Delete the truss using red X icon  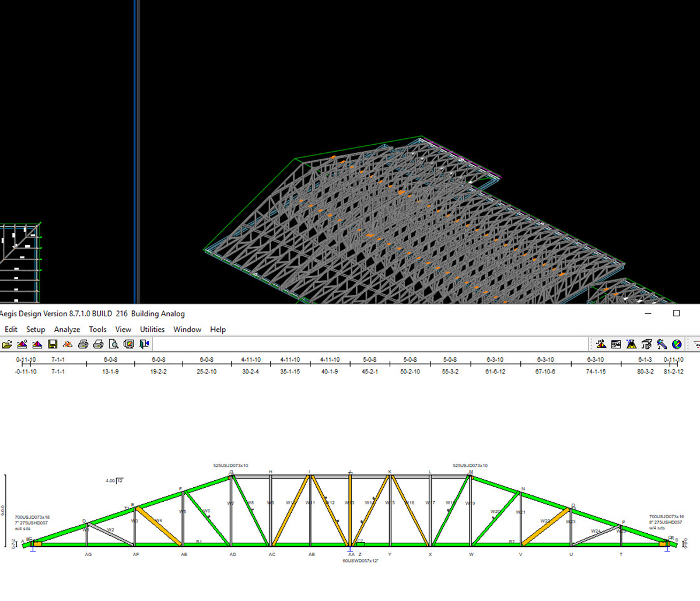(x=68, y=344)
